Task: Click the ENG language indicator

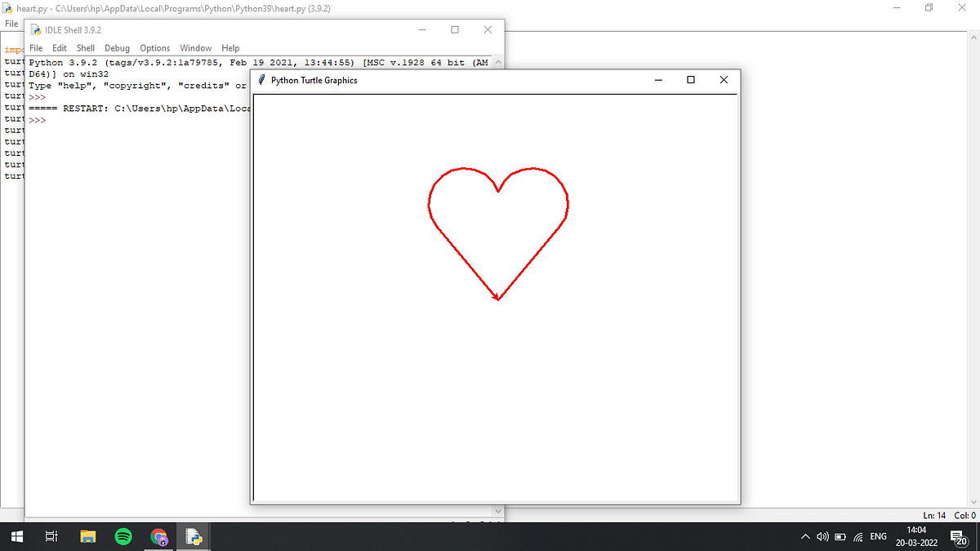Action: [878, 536]
